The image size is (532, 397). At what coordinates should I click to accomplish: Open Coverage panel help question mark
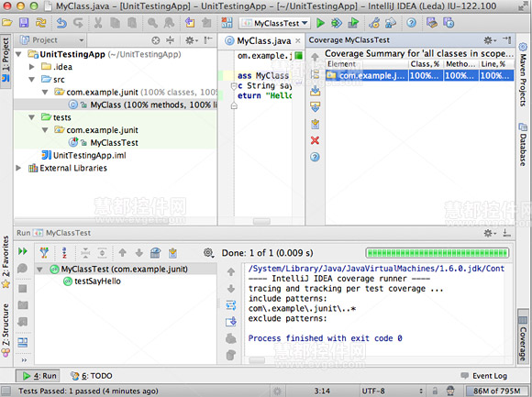click(315, 157)
